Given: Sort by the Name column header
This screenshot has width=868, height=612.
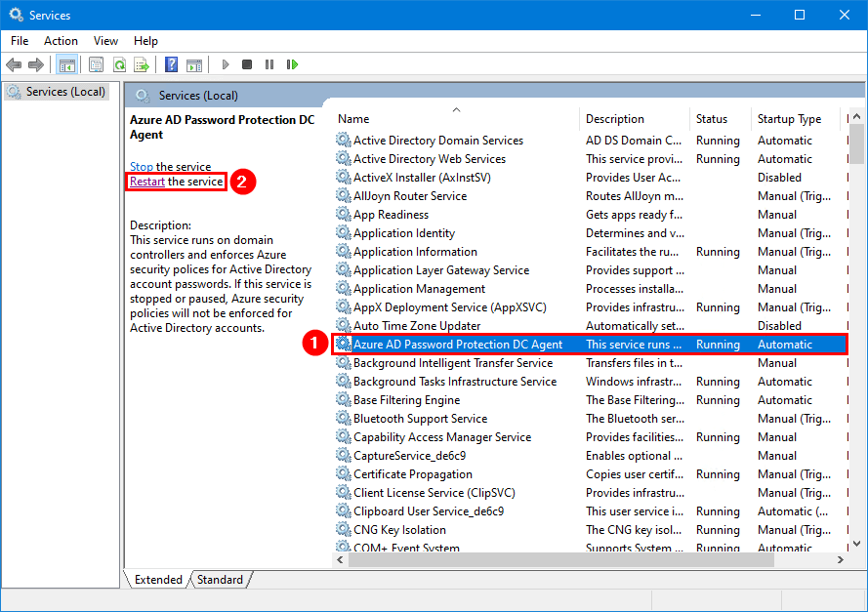Looking at the screenshot, I should pyautogui.click(x=456, y=119).
